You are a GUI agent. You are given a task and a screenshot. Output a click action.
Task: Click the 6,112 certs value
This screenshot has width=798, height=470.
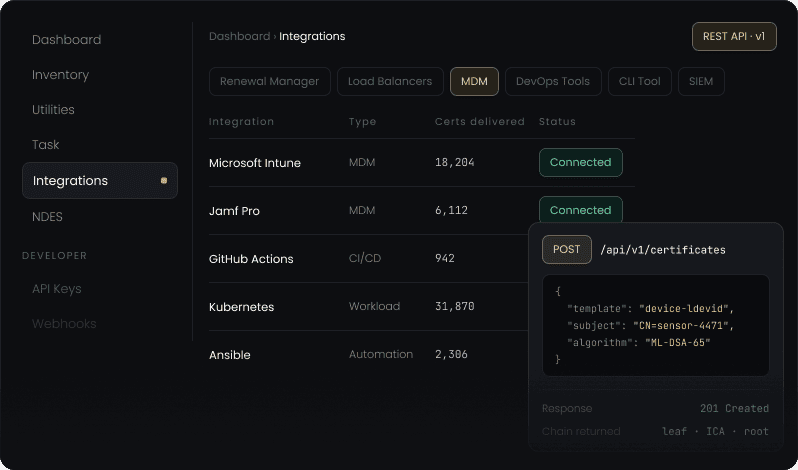pyautogui.click(x=451, y=210)
